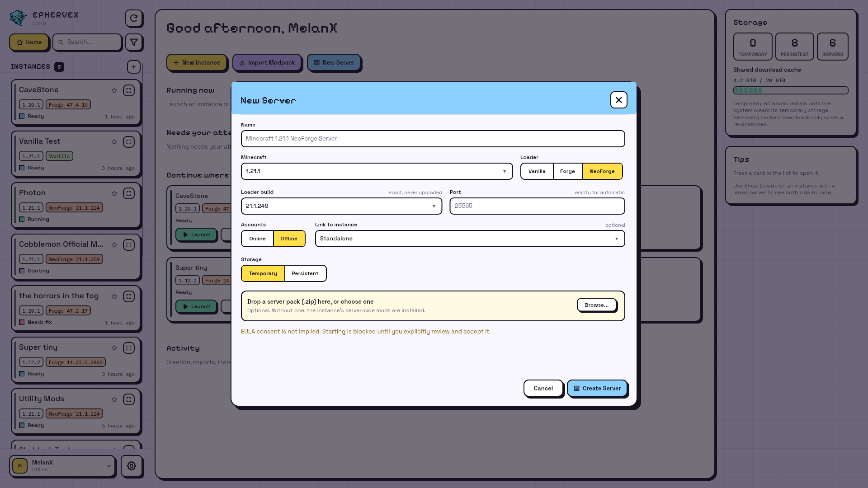Star the Photon instance

pos(114,193)
